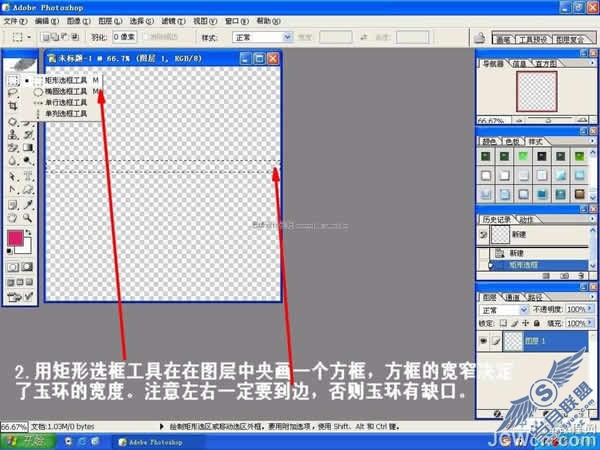Open the Styles panel options menu arrow

pos(592,141)
